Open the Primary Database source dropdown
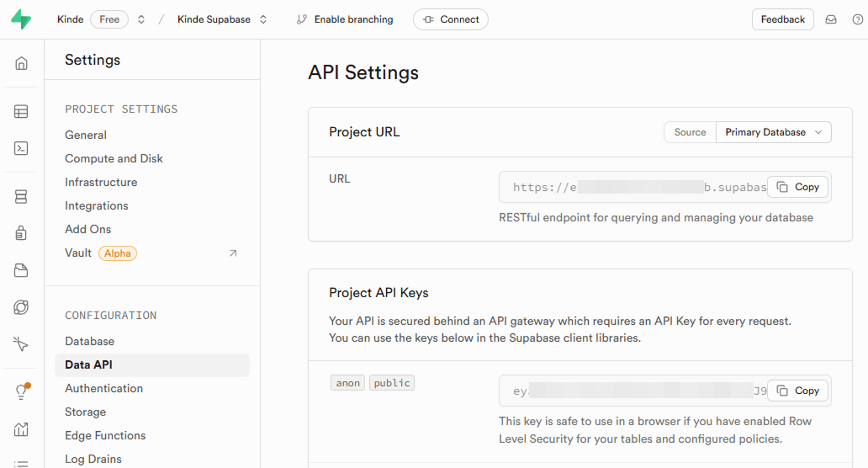This screenshot has height=468, width=868. 773,132
